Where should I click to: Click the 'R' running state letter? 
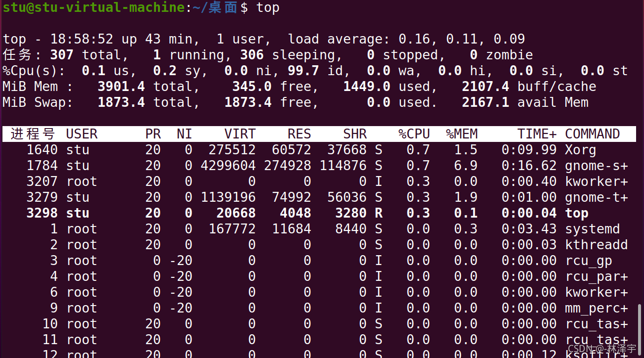[x=379, y=213]
